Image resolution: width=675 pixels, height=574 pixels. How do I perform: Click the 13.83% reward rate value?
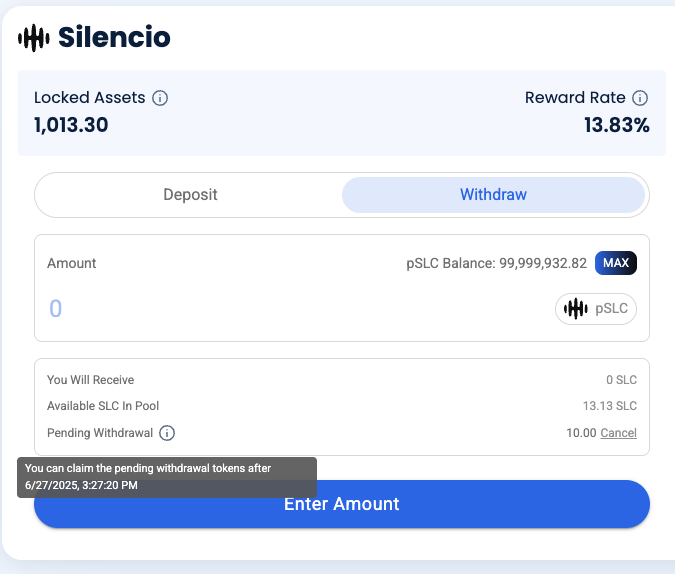click(616, 125)
